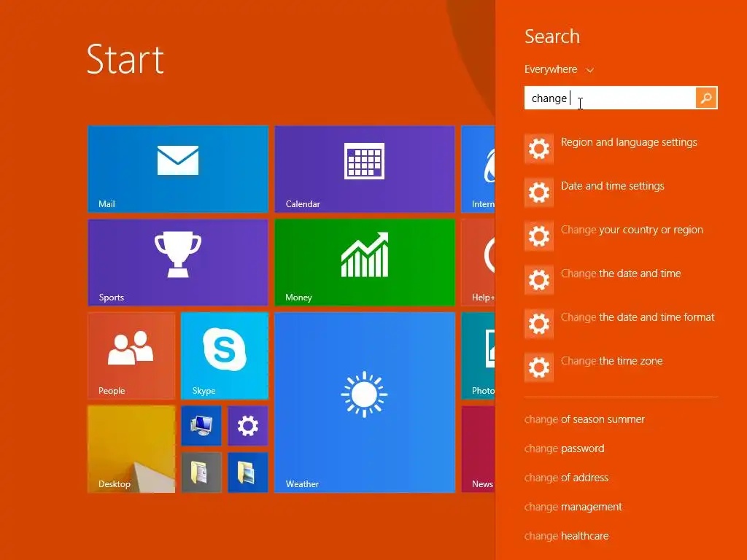Open the Photos tile
747x560 pixels.
coord(479,356)
